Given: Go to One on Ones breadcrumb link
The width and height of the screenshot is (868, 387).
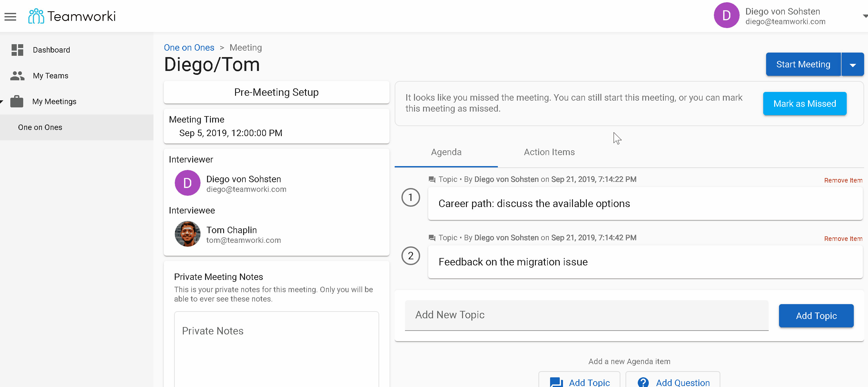Looking at the screenshot, I should 189,47.
